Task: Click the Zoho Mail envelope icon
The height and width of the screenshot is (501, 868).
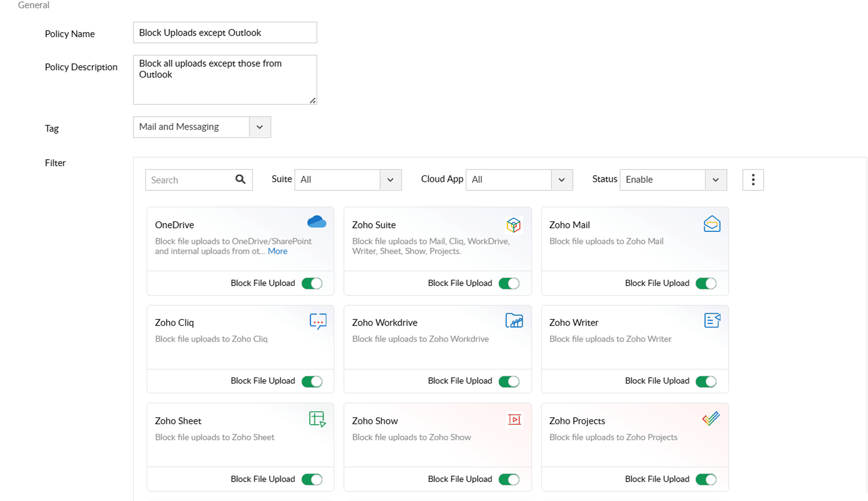Action: coord(711,223)
